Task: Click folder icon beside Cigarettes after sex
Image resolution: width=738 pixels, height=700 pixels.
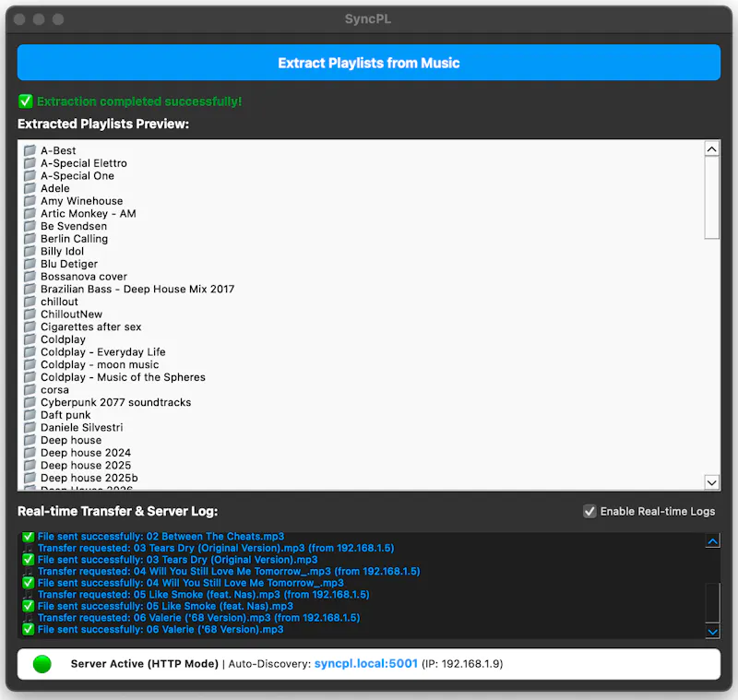Action: 30,326
